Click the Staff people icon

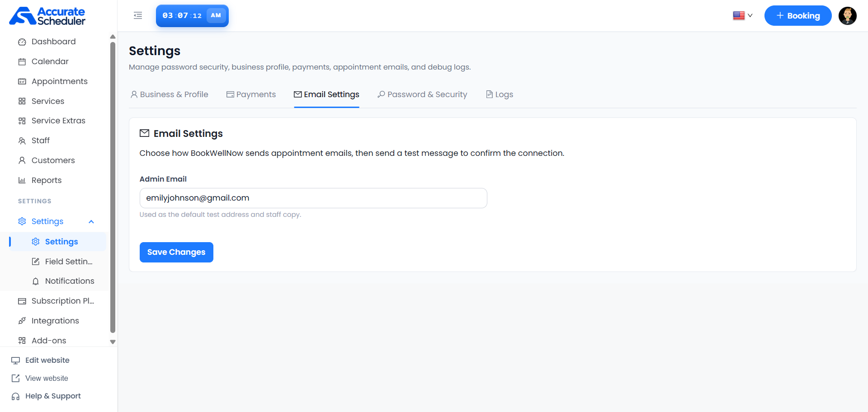click(22, 141)
